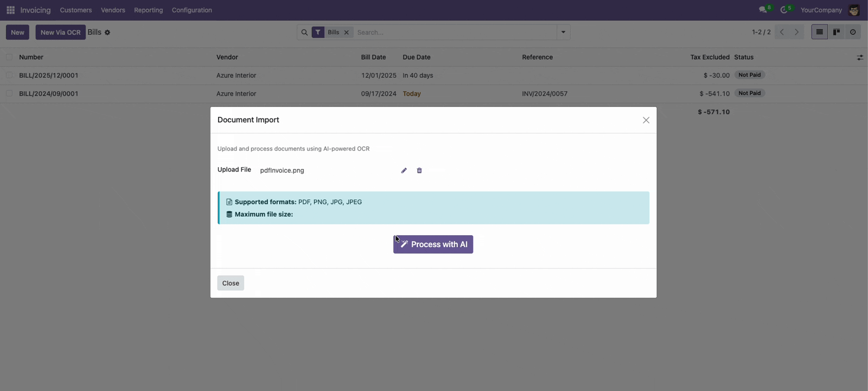Tick checkbox for BILL/2024/09/0001
This screenshot has width=868, height=391.
pos(9,93)
